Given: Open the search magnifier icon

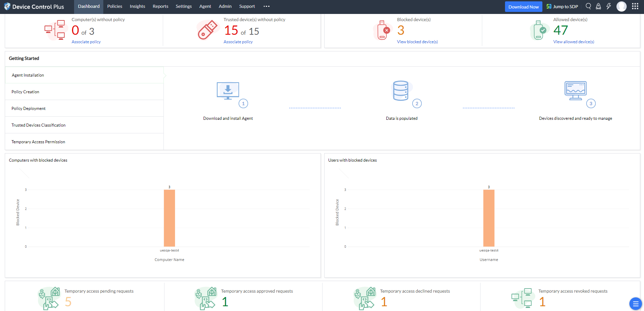Looking at the screenshot, I should click(x=588, y=6).
